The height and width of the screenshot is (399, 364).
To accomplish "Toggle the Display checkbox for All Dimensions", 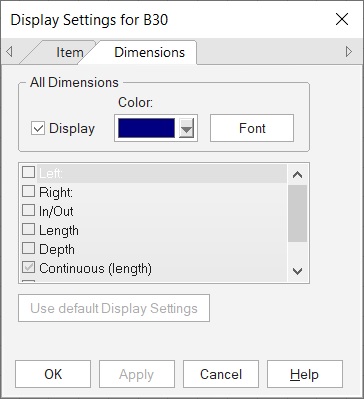I will coord(38,129).
